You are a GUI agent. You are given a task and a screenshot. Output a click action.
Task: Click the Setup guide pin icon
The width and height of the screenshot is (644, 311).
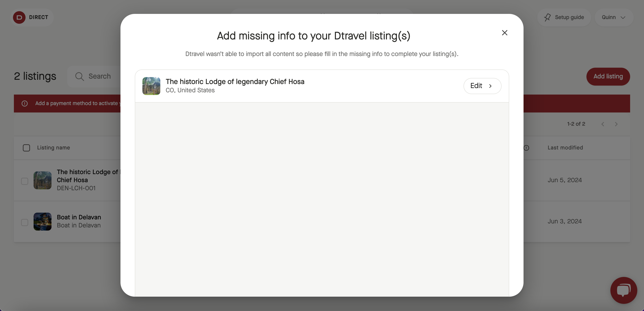pos(547,17)
